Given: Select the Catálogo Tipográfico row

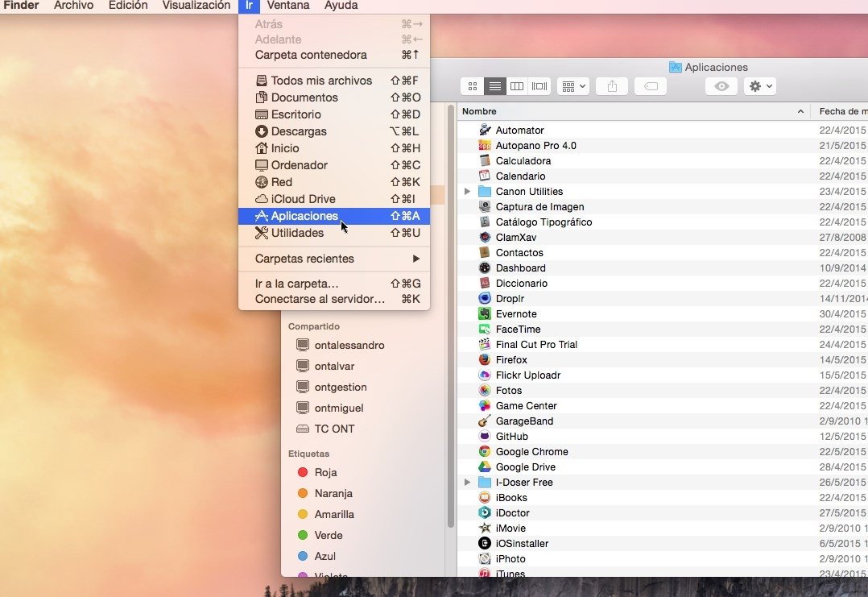Looking at the screenshot, I should click(x=663, y=222).
